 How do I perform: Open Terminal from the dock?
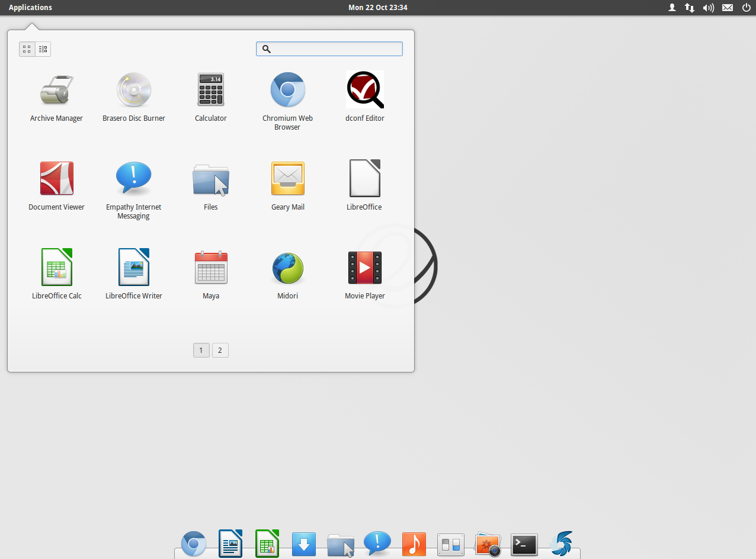(524, 544)
